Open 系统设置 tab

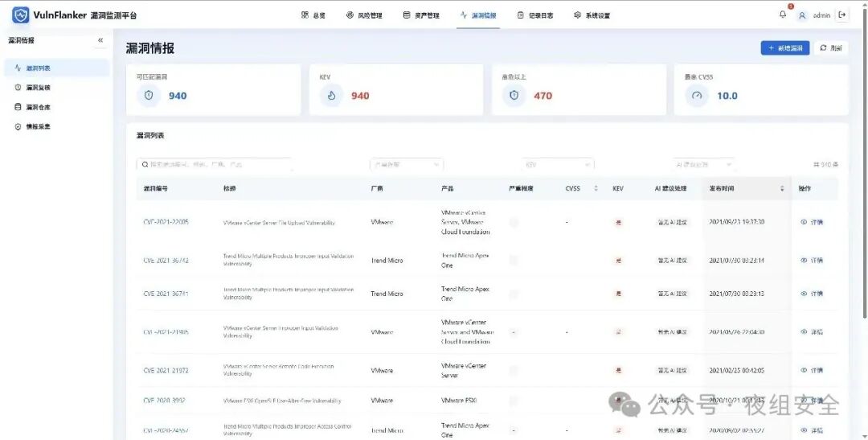point(592,15)
